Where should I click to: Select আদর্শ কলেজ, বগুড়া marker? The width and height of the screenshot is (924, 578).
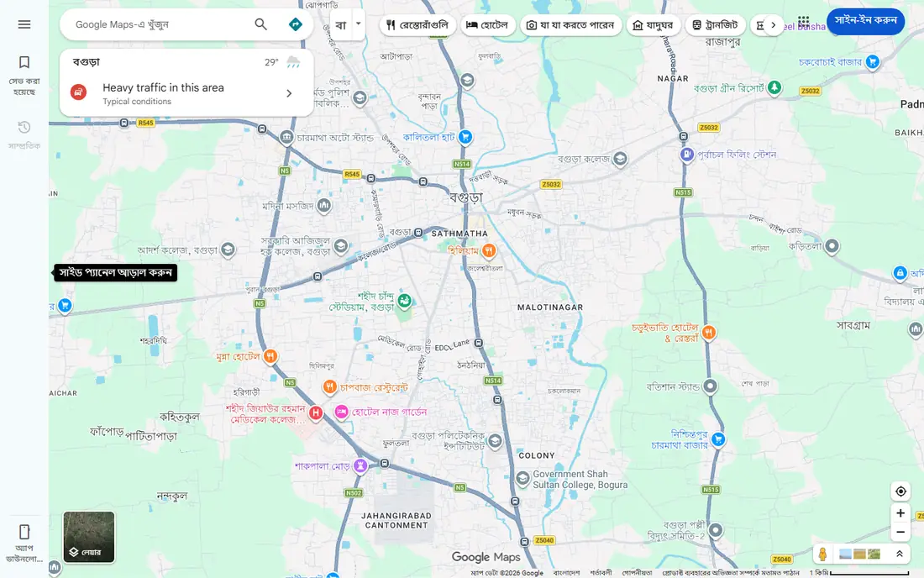click(228, 250)
